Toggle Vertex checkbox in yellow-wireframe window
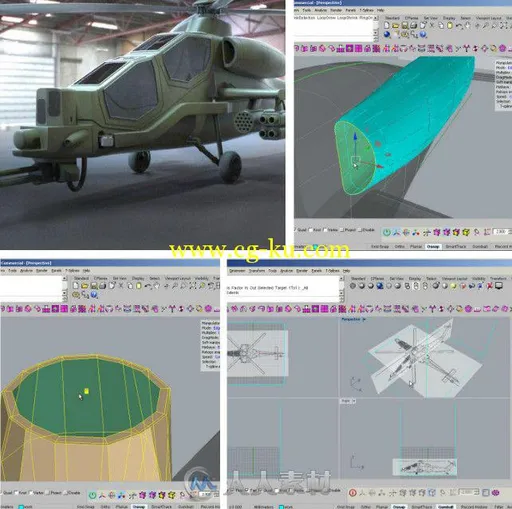 [x=30, y=492]
